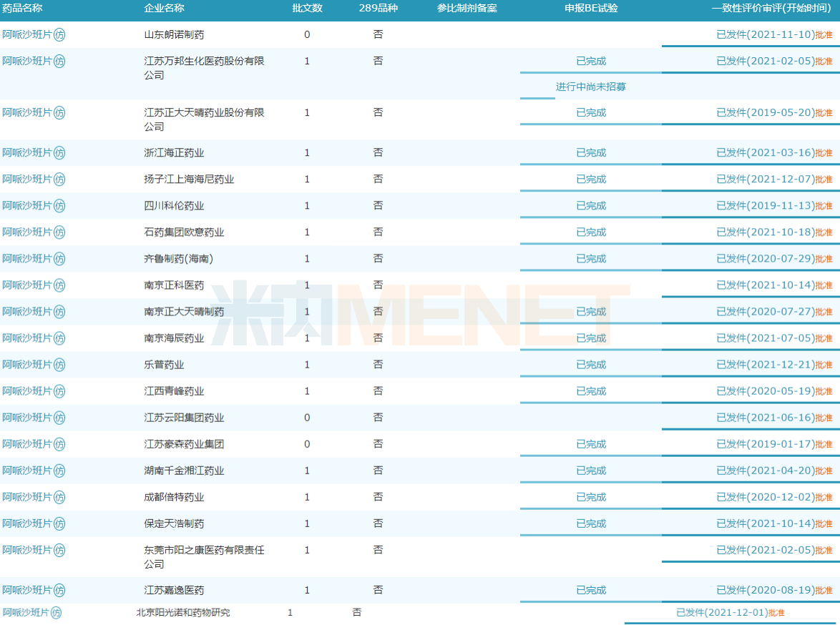Click 已发件(2020-08-19) status text
This screenshot has width=840, height=625.
pos(766,590)
